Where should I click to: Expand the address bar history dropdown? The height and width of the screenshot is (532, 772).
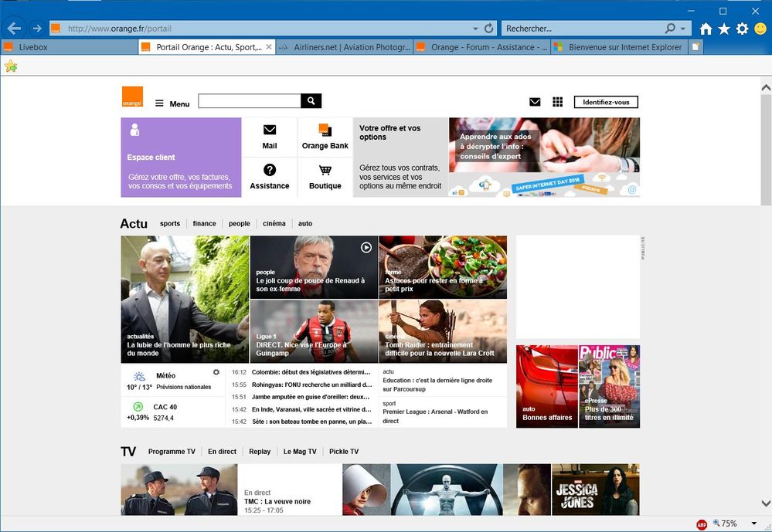[x=475, y=29]
